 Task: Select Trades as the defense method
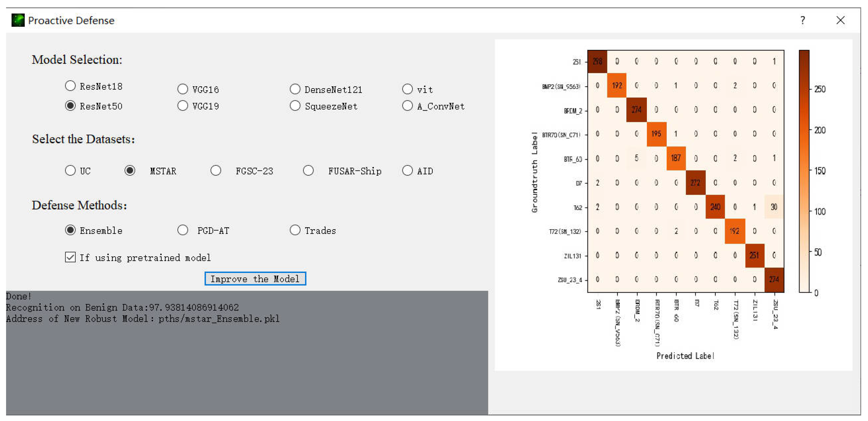click(x=295, y=230)
